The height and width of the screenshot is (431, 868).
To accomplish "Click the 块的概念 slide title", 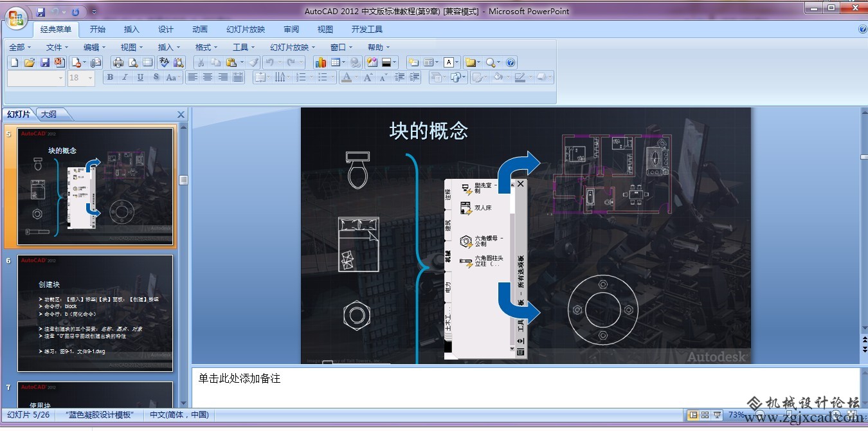I will [x=428, y=131].
